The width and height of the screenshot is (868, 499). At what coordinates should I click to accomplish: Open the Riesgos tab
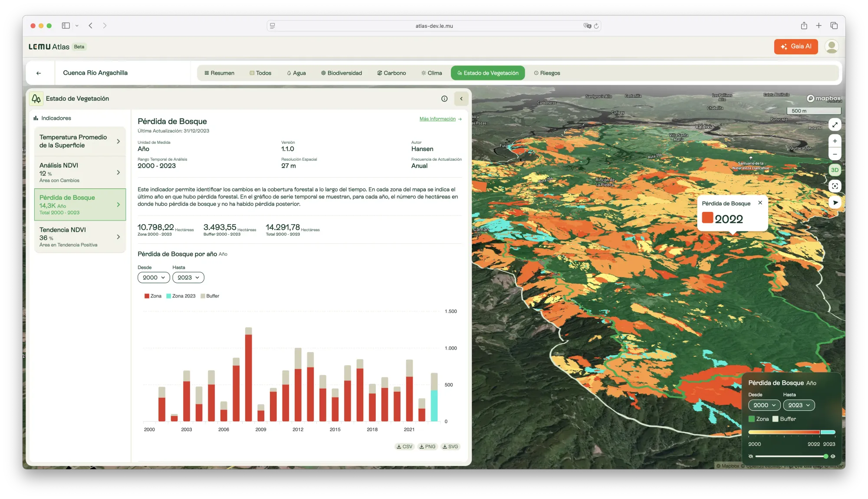547,73
